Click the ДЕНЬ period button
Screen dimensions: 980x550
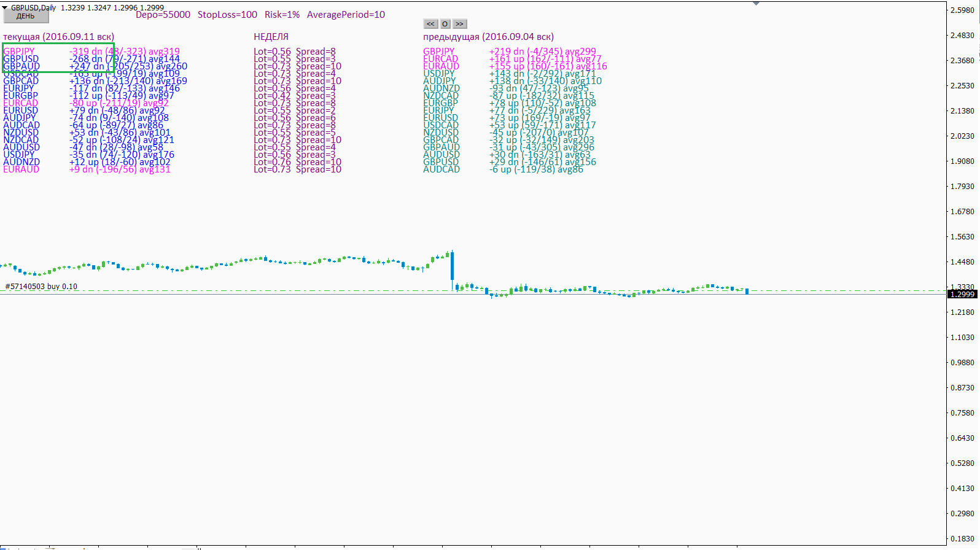(26, 17)
